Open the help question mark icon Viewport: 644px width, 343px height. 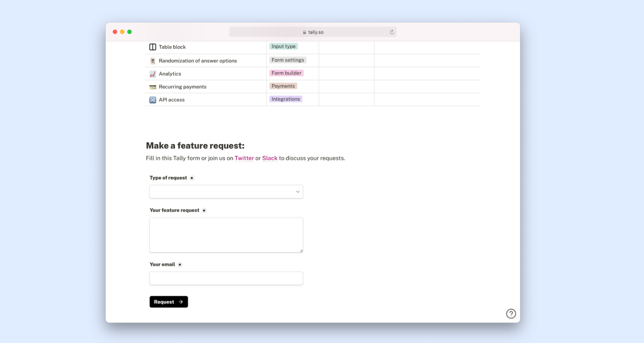[x=510, y=313]
